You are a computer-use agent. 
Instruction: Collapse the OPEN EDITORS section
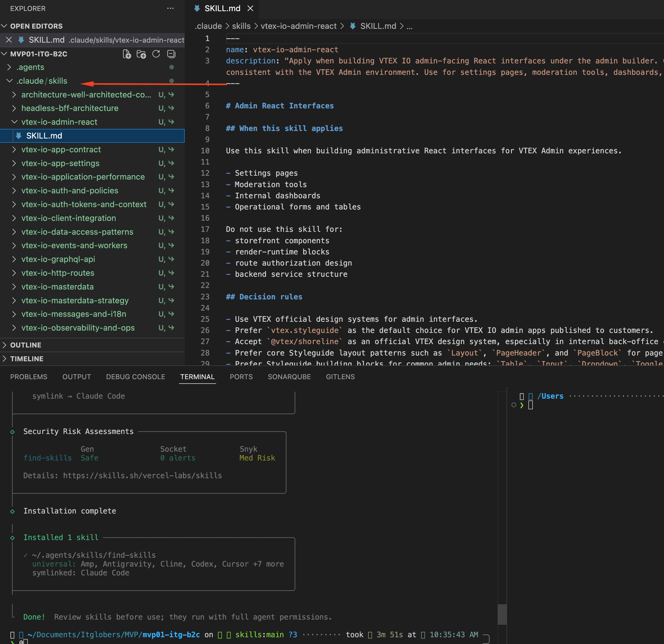[36, 26]
